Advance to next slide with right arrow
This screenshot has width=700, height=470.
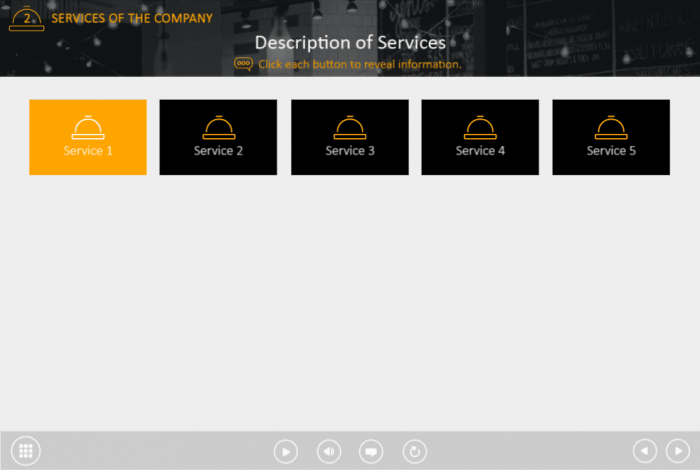[x=677, y=452]
